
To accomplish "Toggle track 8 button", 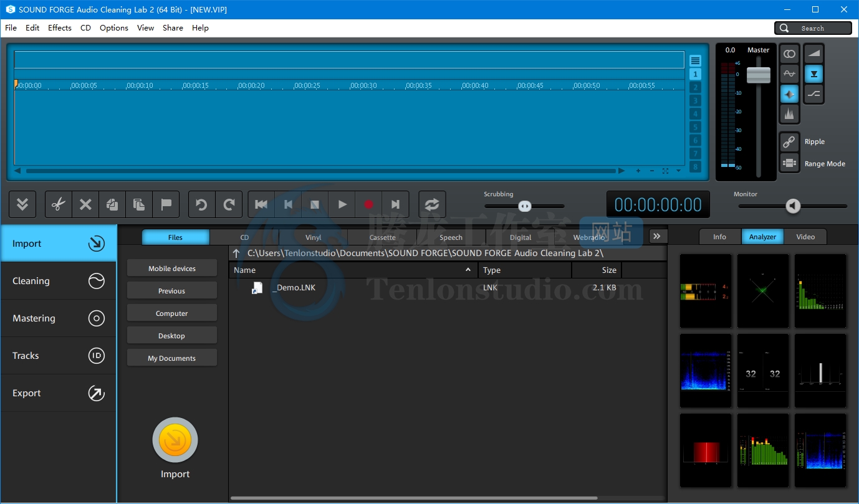I will click(695, 167).
